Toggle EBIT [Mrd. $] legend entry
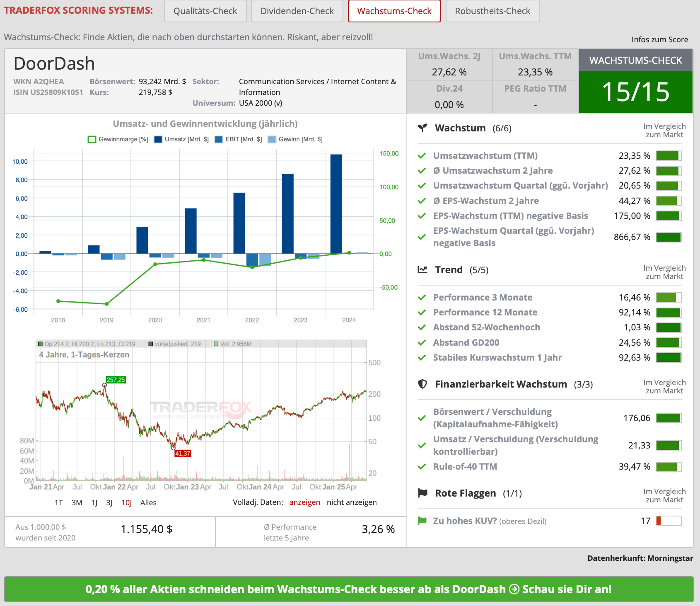Viewport: 700px width, 606px height. point(238,139)
